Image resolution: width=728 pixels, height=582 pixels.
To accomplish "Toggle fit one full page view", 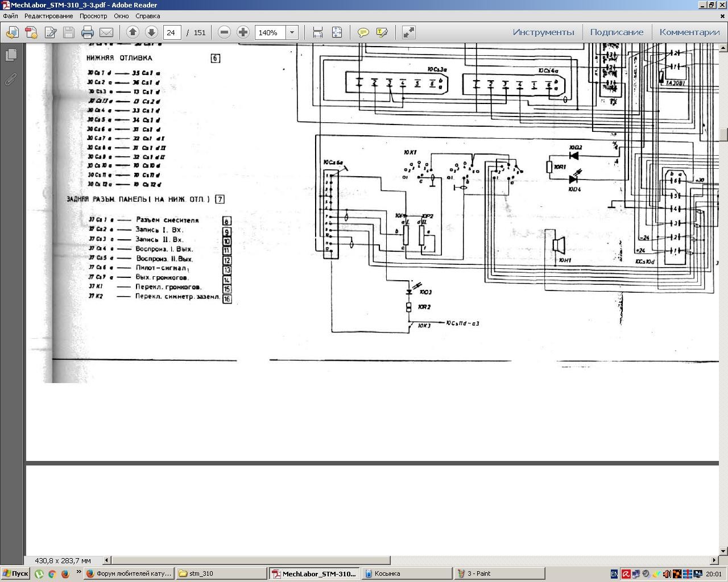I will 337,32.
